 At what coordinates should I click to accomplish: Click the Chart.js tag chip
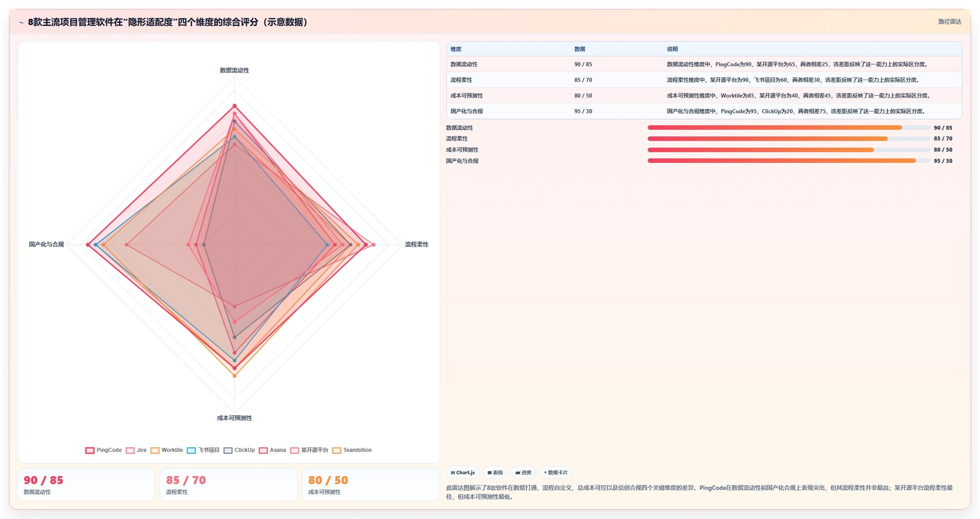tap(463, 472)
